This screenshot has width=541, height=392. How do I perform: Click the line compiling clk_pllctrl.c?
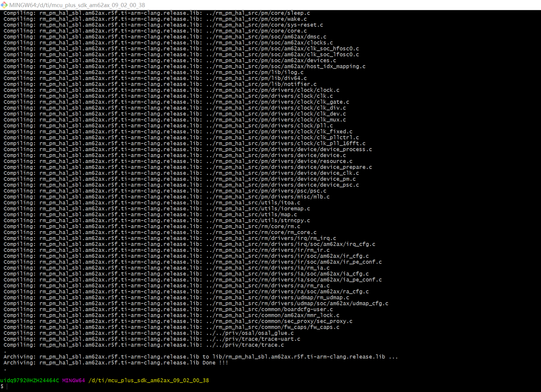[x=181, y=137]
